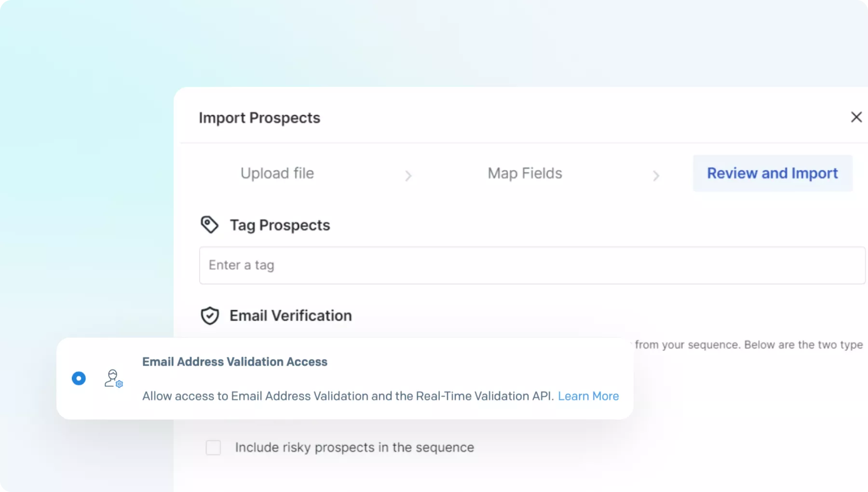The width and height of the screenshot is (868, 492).
Task: Click the chevron after Map Fields
Action: pos(656,176)
